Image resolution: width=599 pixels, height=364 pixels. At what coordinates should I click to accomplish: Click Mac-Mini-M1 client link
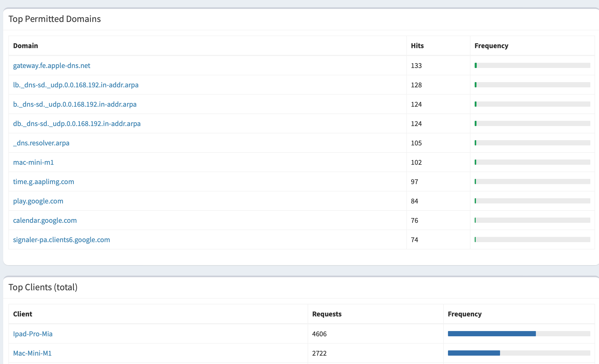pos(32,353)
